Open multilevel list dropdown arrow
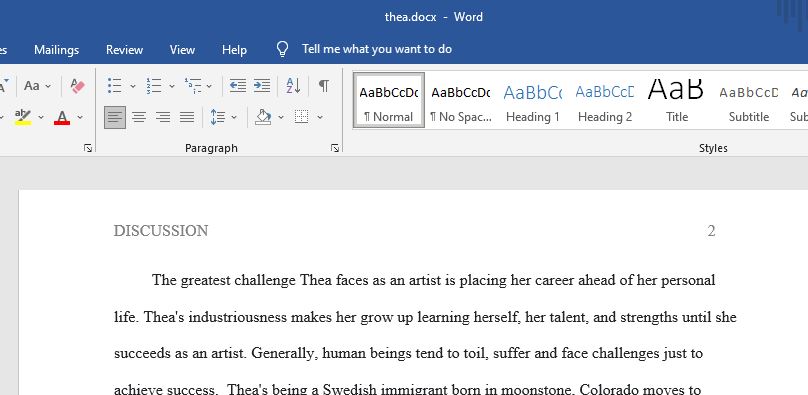This screenshot has height=395, width=808. (209, 86)
